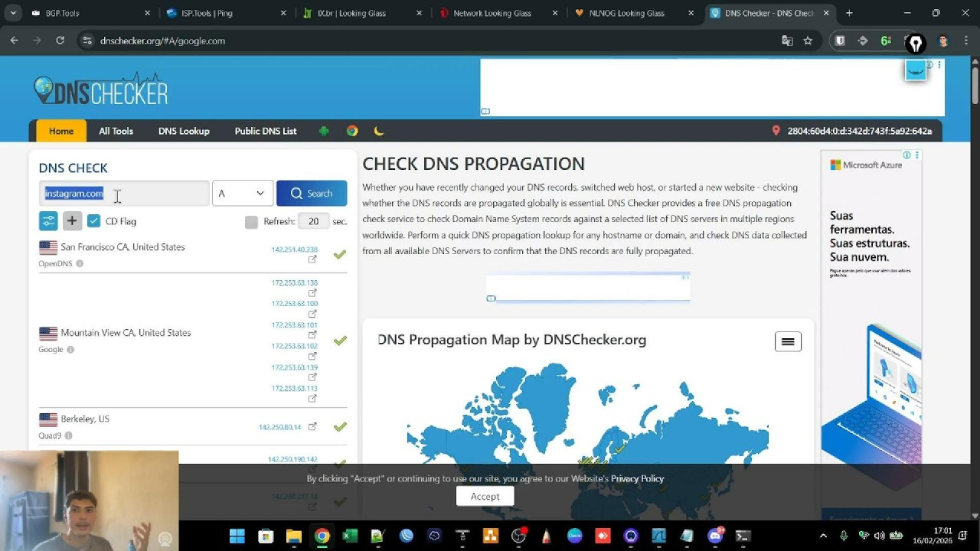Switch to Network Looking Glass tab
The height and width of the screenshot is (551, 980).
(x=496, y=13)
